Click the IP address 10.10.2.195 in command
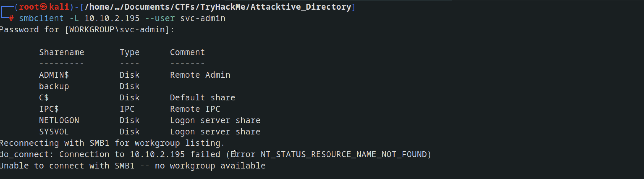Viewport: 644px width, 179px height. click(112, 18)
